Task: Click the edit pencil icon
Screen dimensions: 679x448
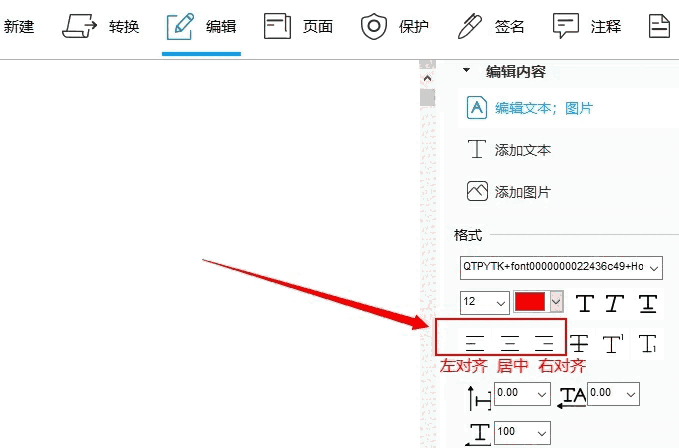Action: (180, 26)
